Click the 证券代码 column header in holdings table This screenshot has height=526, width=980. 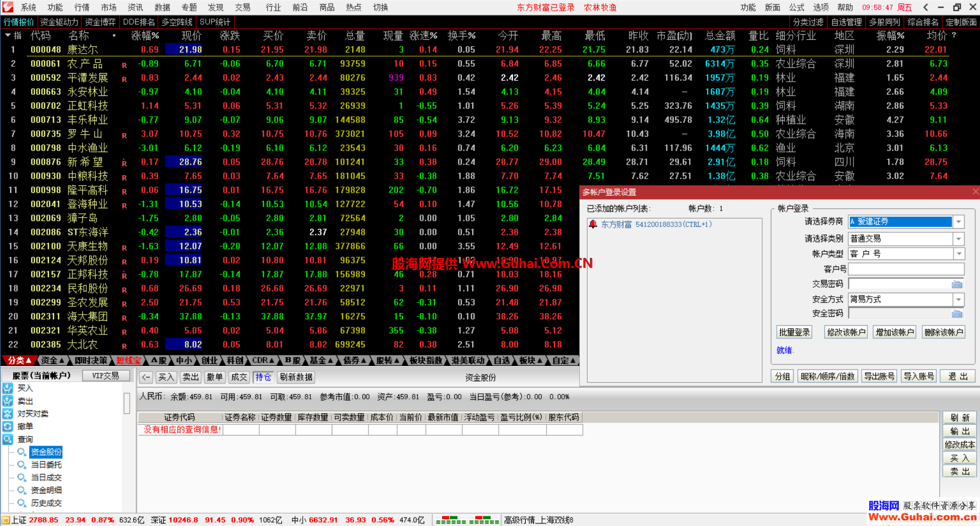pyautogui.click(x=179, y=417)
